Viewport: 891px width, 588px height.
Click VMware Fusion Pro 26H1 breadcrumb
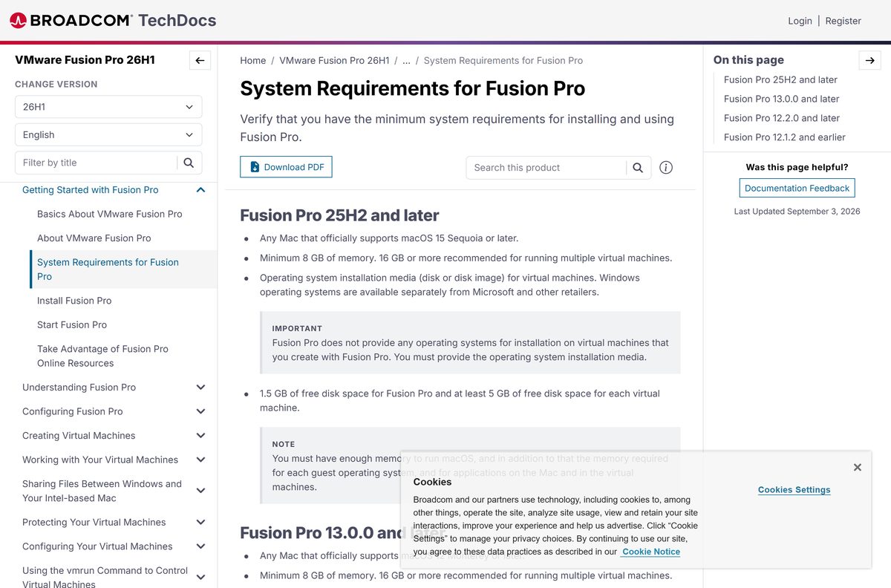pyautogui.click(x=334, y=61)
